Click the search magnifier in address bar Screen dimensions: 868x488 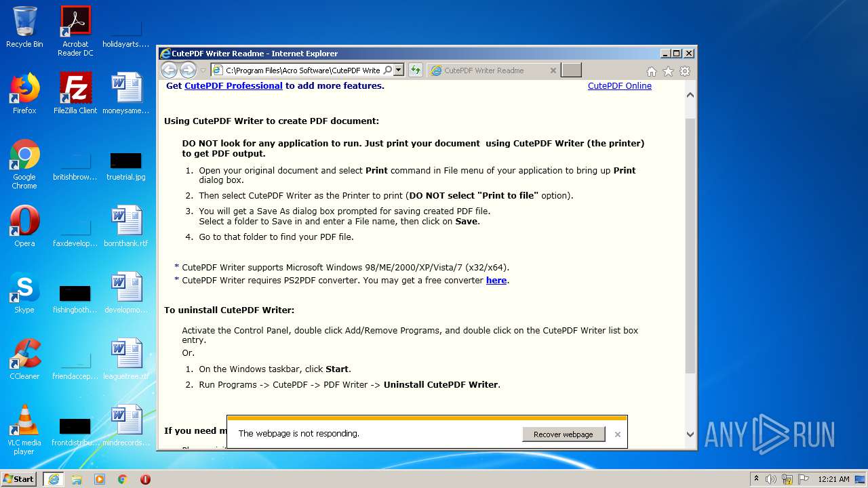(387, 70)
